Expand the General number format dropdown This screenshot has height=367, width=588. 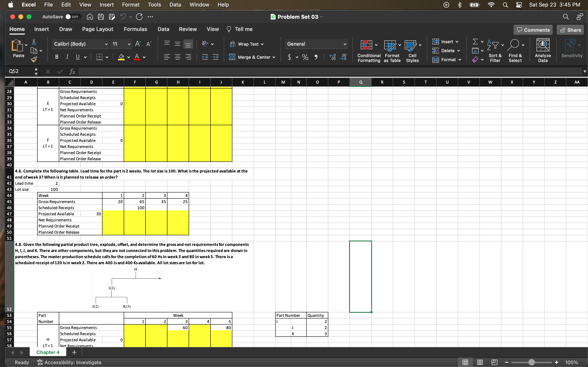[345, 44]
